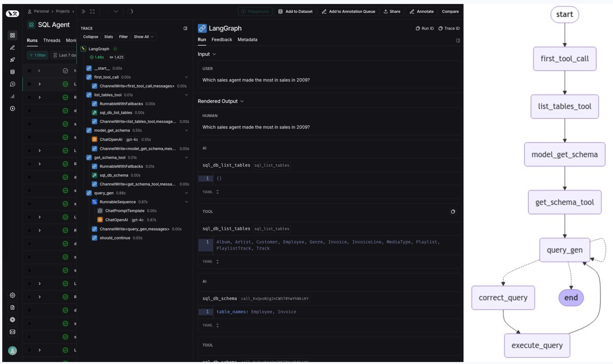The width and height of the screenshot is (613, 364).
Task: Click the Compare button
Action: tap(450, 11)
